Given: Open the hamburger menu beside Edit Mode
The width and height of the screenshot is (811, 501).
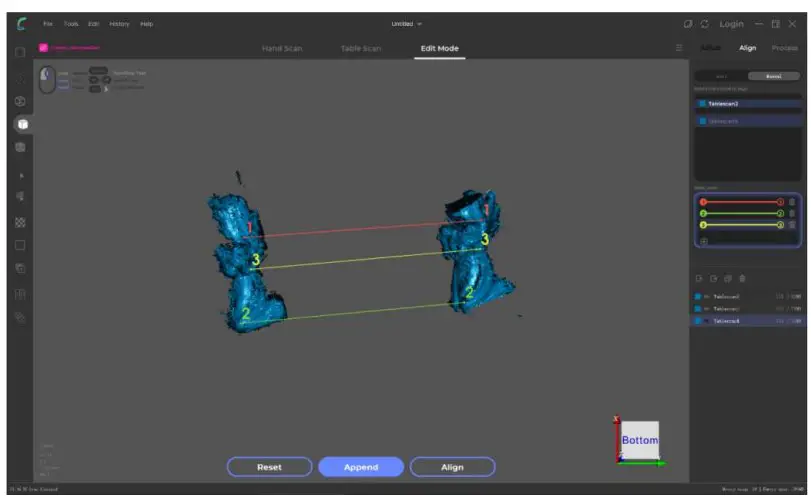Looking at the screenshot, I should pos(679,48).
